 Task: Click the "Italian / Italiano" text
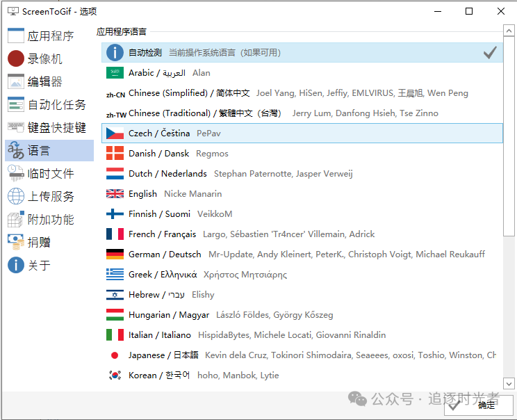pyautogui.click(x=160, y=335)
